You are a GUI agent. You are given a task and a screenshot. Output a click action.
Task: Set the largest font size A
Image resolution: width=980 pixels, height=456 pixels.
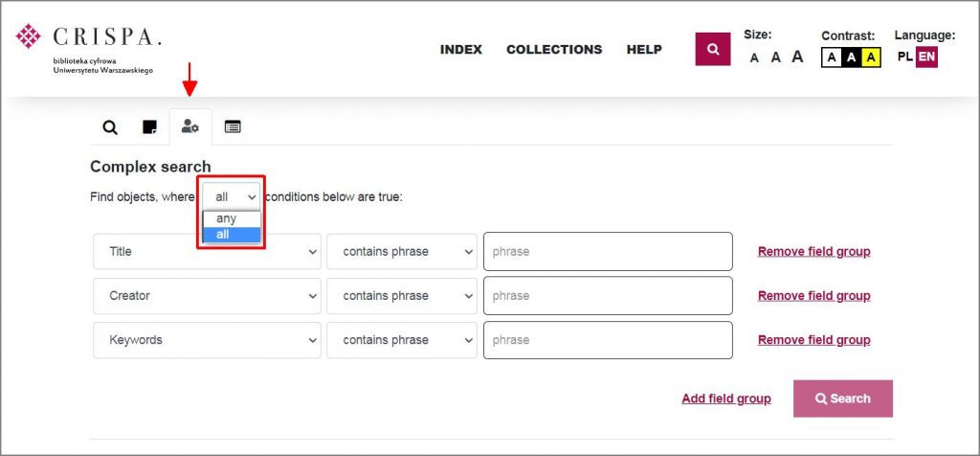pyautogui.click(x=797, y=57)
